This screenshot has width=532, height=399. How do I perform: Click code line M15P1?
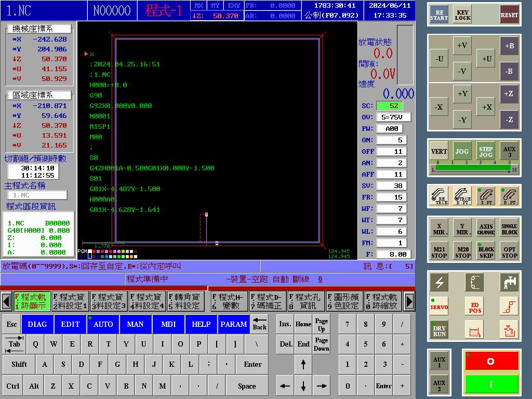100,127
